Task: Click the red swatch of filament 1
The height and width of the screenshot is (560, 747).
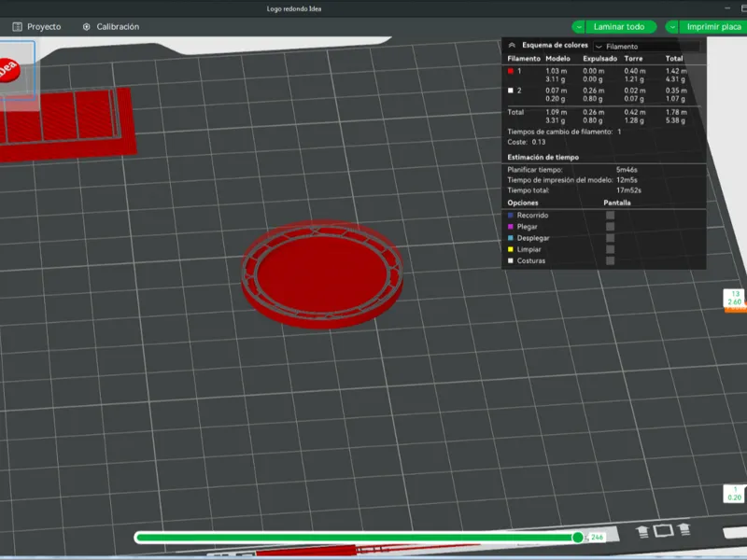Action: coord(511,71)
